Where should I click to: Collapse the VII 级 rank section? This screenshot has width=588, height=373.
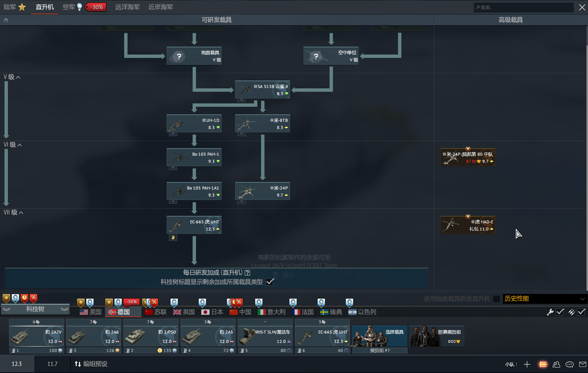14,212
